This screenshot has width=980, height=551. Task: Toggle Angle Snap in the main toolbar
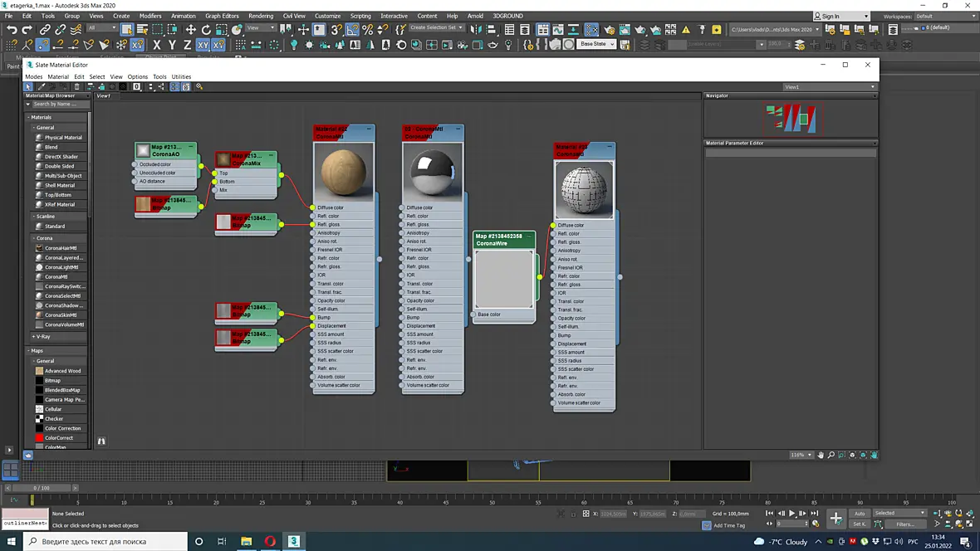(x=352, y=29)
